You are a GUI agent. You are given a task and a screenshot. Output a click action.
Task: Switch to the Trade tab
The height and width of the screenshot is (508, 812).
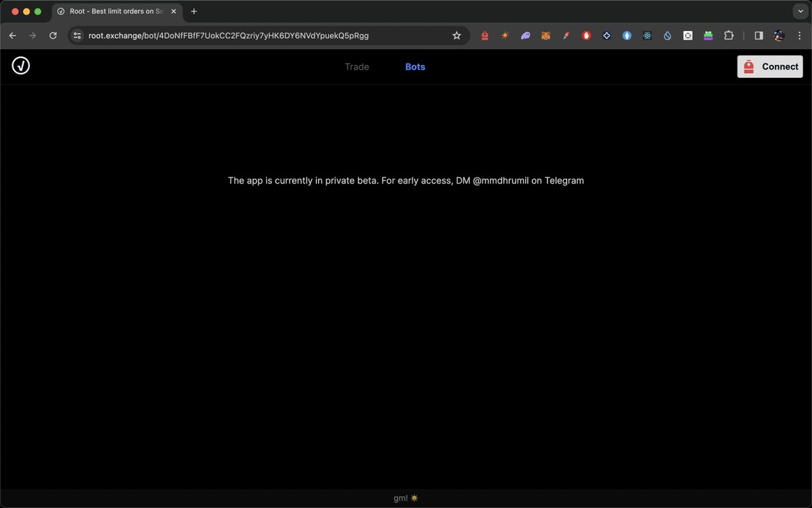coord(357,66)
